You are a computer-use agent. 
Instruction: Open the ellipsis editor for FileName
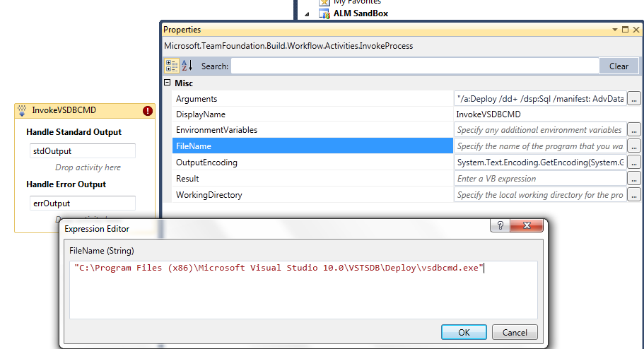coord(634,146)
